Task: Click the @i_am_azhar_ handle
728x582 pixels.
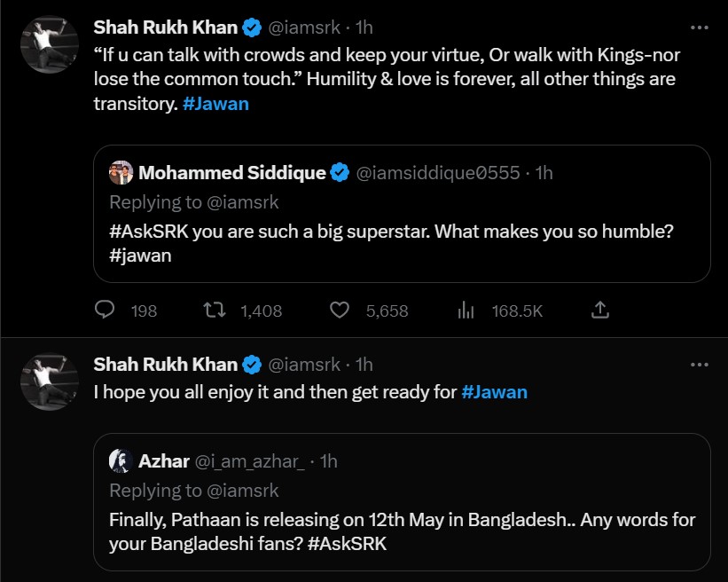Action: [x=250, y=460]
